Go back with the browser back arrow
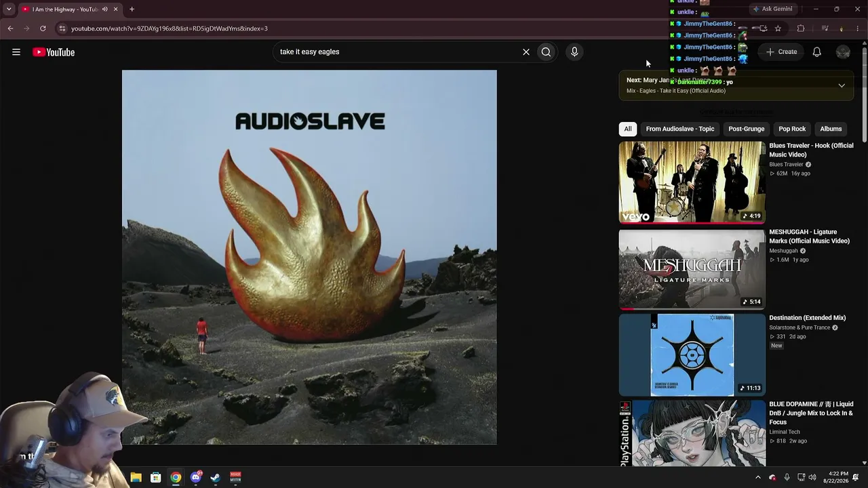The image size is (868, 488). tap(10, 28)
